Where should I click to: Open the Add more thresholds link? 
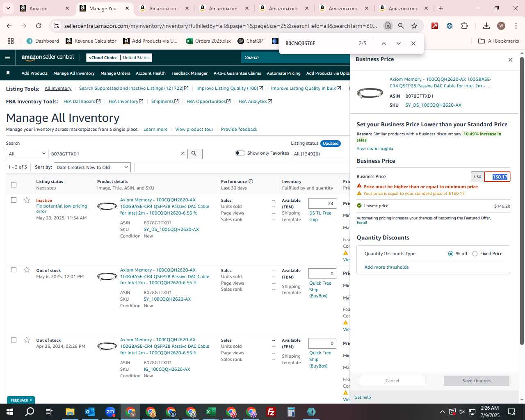[x=386, y=267]
